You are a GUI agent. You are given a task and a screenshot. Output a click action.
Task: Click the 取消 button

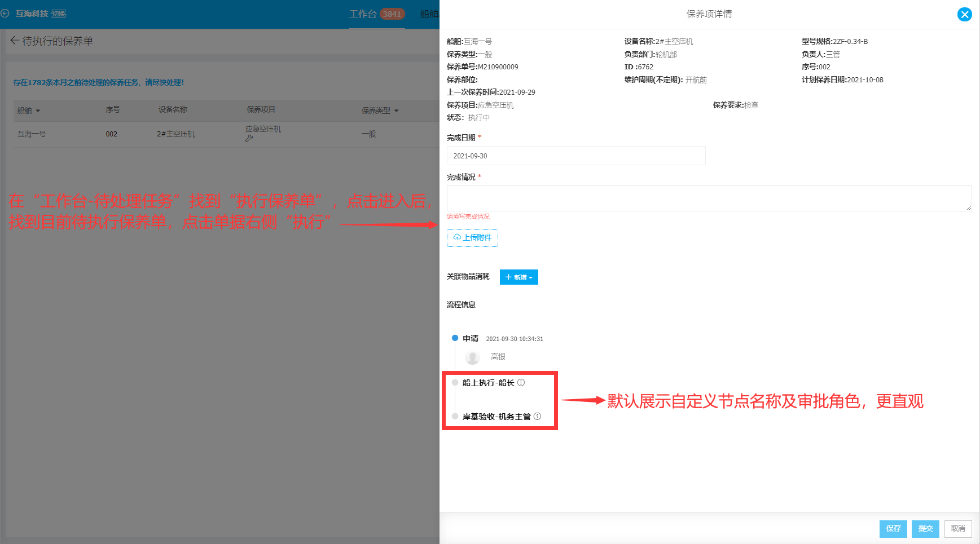(958, 529)
